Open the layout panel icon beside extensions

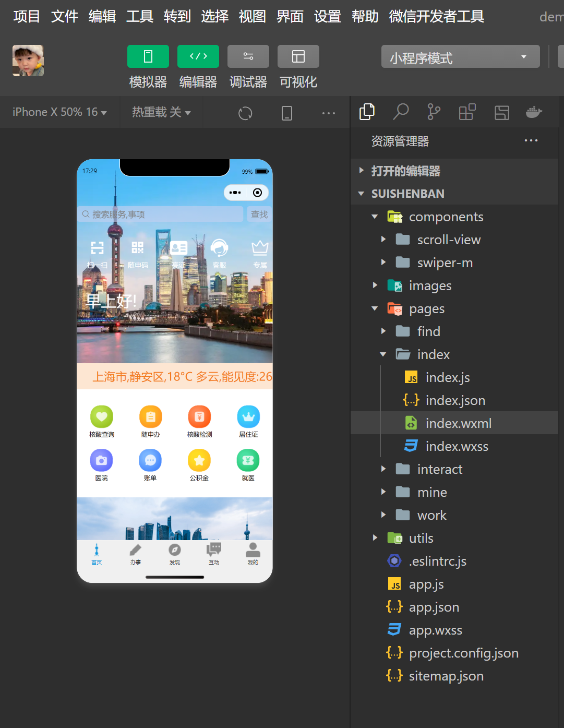(502, 112)
